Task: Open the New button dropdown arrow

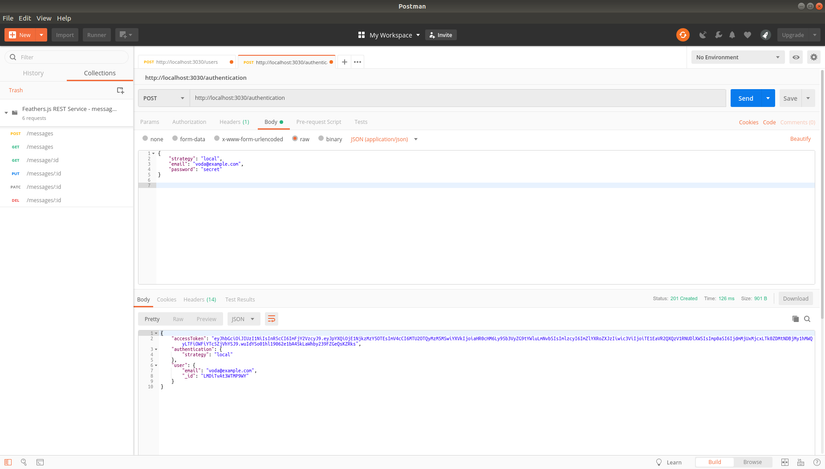Action: [41, 35]
